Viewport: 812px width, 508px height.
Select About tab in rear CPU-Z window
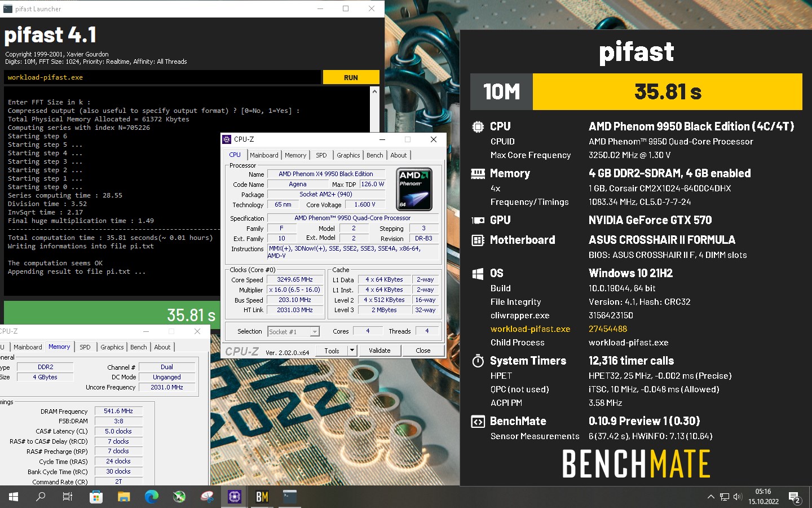[162, 347]
